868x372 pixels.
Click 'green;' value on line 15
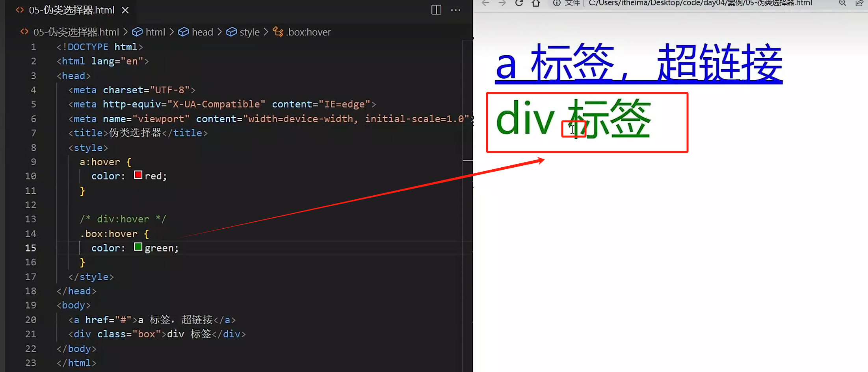[162, 248]
